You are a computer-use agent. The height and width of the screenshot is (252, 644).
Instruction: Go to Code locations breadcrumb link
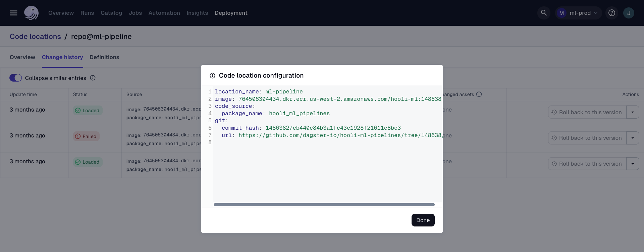coord(35,37)
